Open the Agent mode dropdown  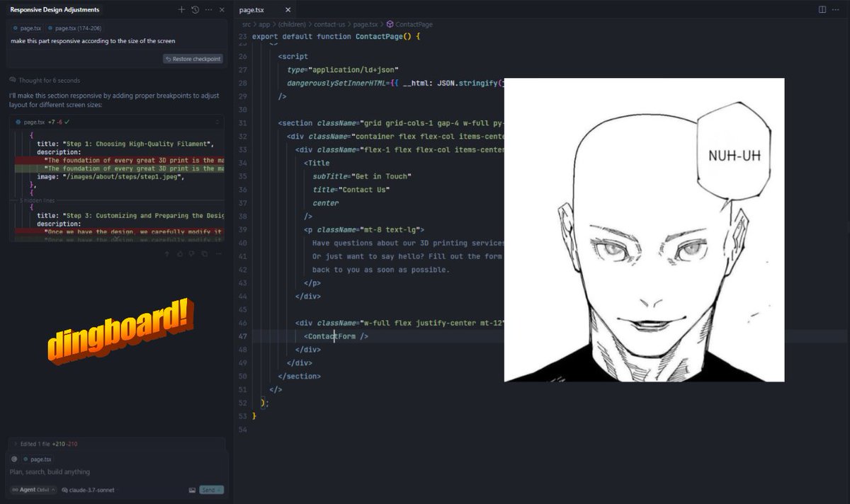click(33, 490)
